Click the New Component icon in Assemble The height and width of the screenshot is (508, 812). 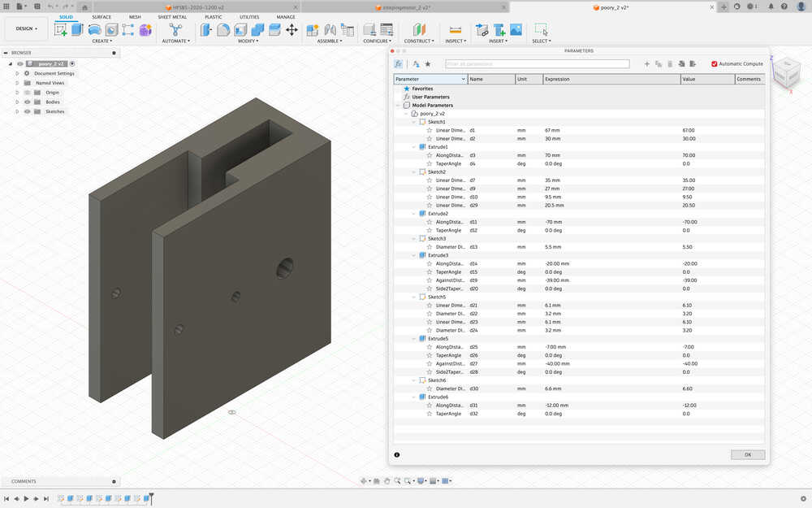(x=313, y=29)
